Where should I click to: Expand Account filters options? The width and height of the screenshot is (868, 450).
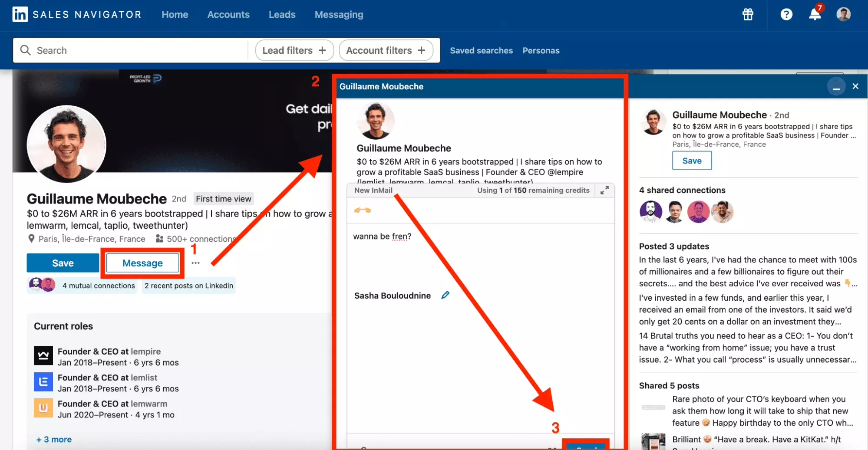(386, 50)
